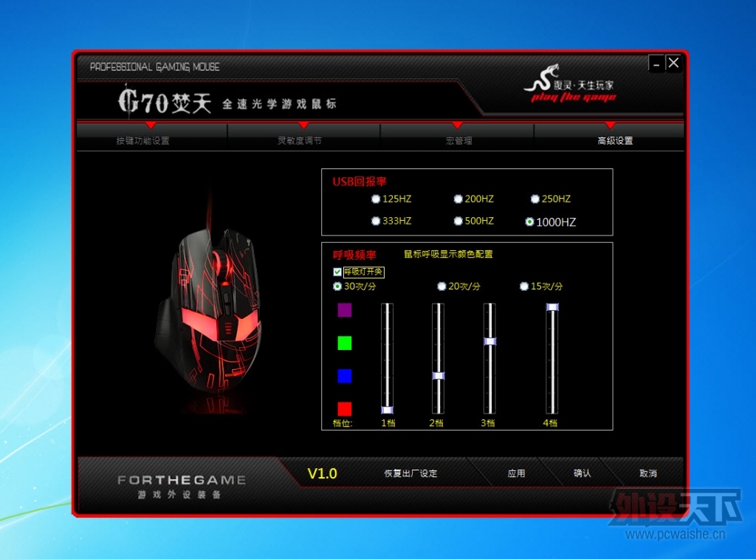The image size is (756, 559).
Task: Click the green color swatch
Action: click(x=344, y=343)
